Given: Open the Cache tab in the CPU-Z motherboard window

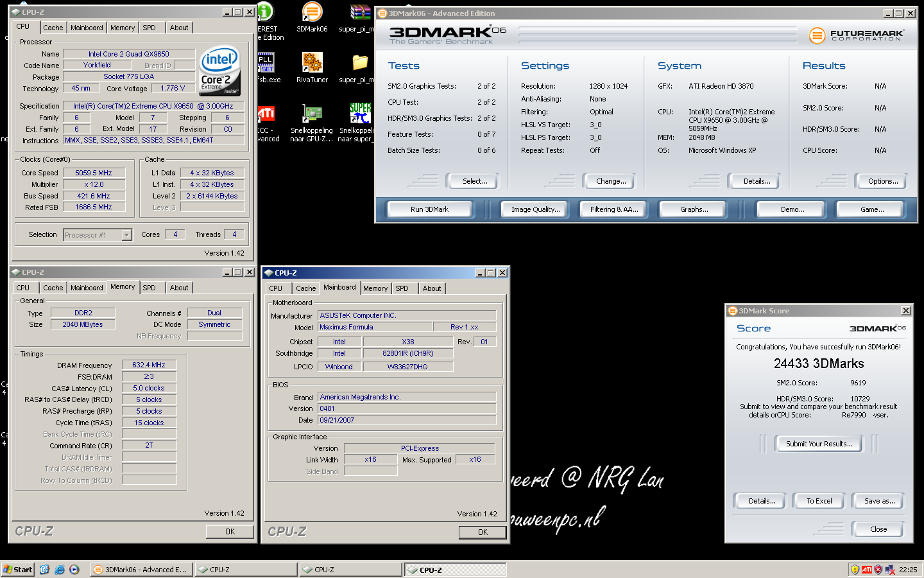Looking at the screenshot, I should (306, 288).
